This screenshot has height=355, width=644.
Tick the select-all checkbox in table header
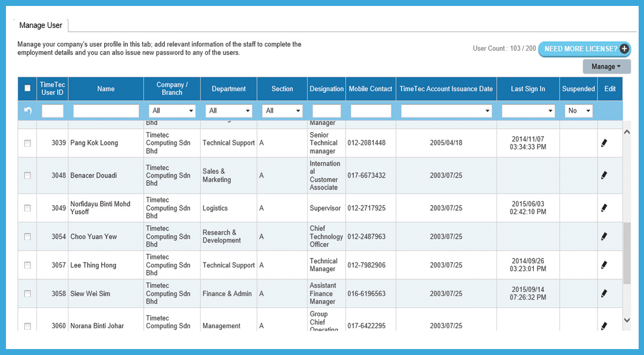point(27,88)
